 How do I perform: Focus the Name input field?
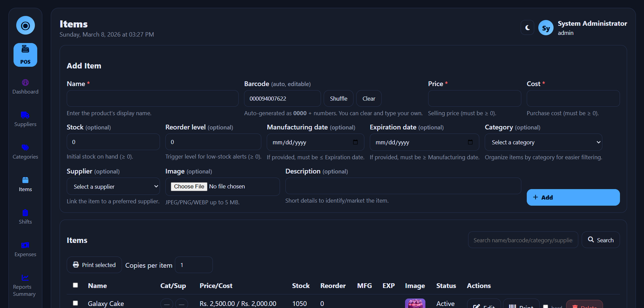153,99
